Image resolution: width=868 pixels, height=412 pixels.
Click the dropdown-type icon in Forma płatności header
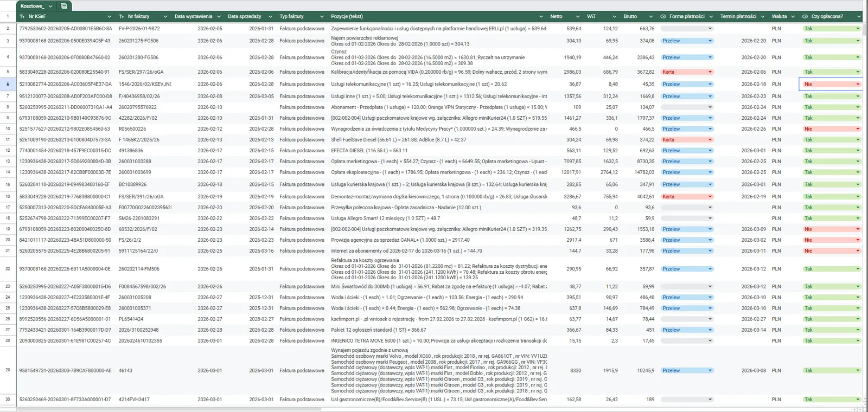coord(663,16)
